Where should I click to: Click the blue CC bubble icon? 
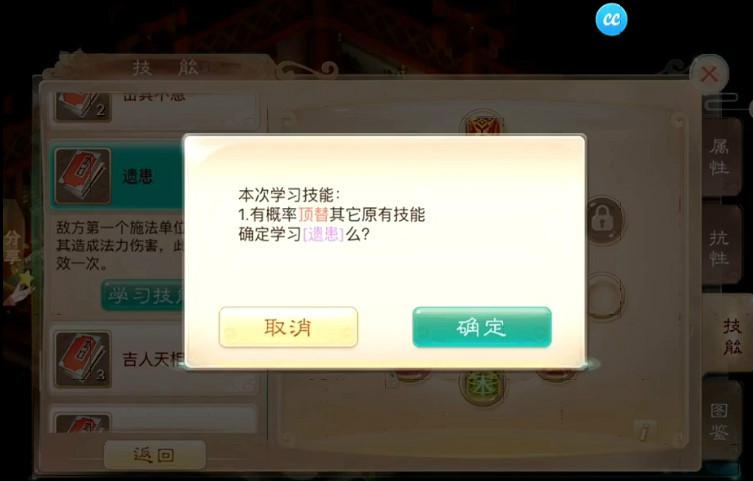pos(611,19)
